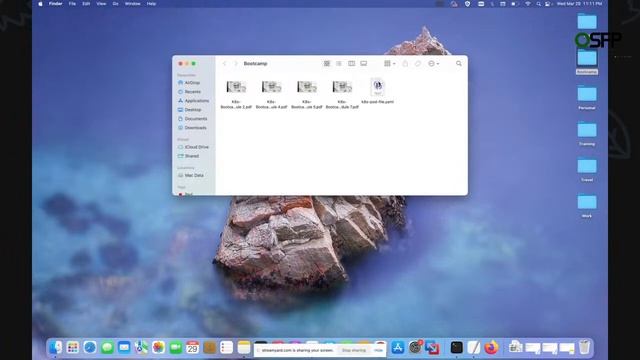The image size is (640, 360).
Task: Open the Go menu
Action: click(x=116, y=4)
